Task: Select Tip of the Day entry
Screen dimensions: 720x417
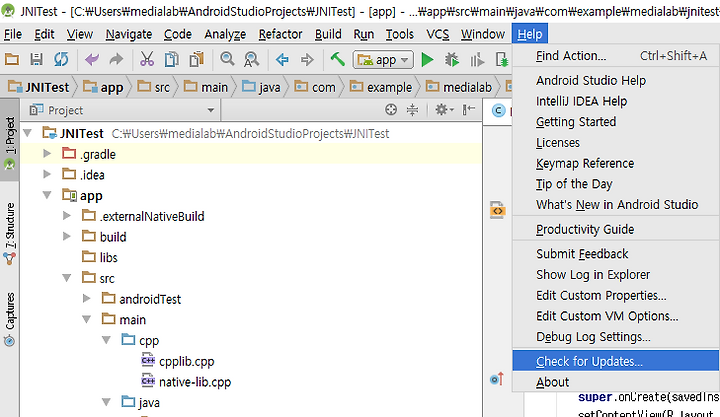Action: (615, 184)
